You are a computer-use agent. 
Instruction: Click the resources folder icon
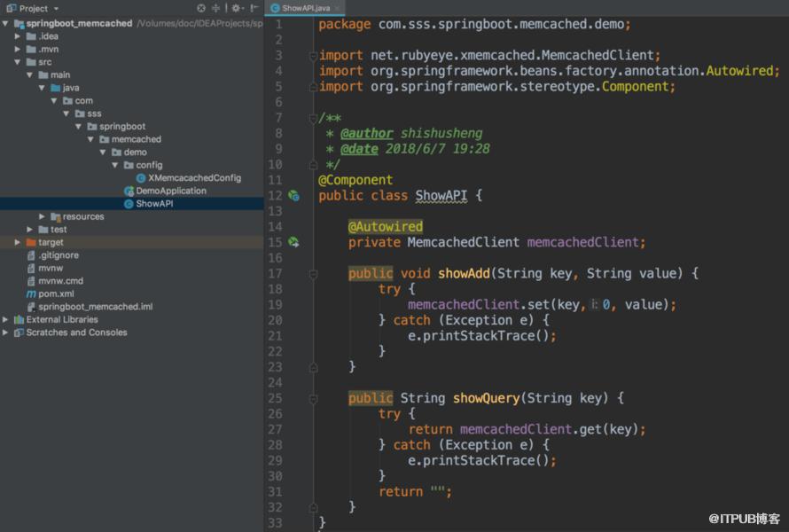55,217
